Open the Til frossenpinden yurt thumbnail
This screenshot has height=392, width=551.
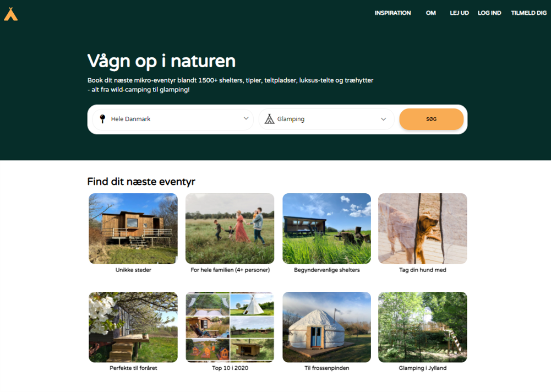[x=327, y=327]
